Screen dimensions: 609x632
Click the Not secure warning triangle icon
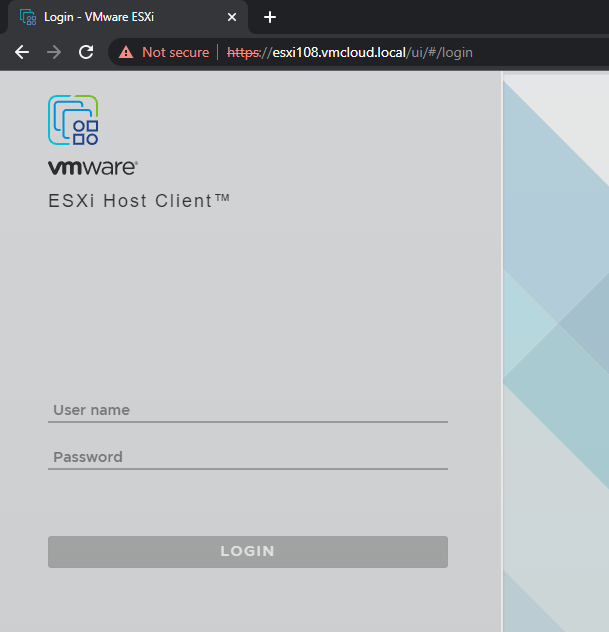pos(126,52)
